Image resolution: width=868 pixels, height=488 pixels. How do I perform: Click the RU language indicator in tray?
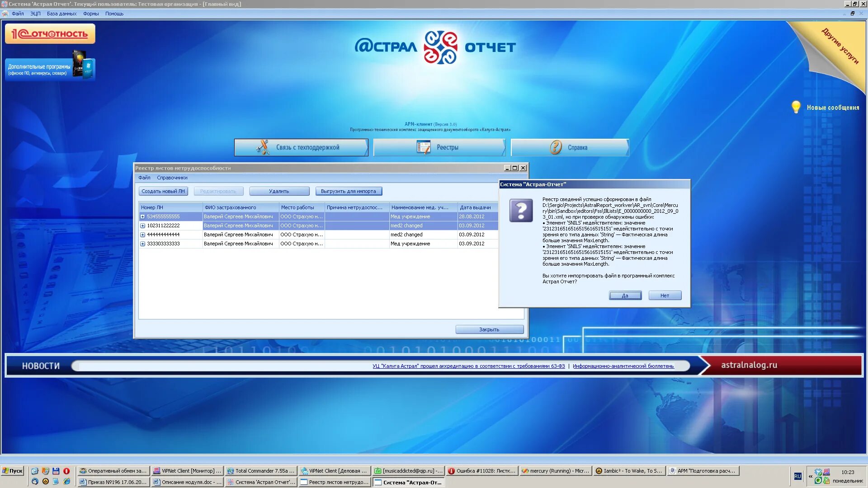tap(797, 476)
